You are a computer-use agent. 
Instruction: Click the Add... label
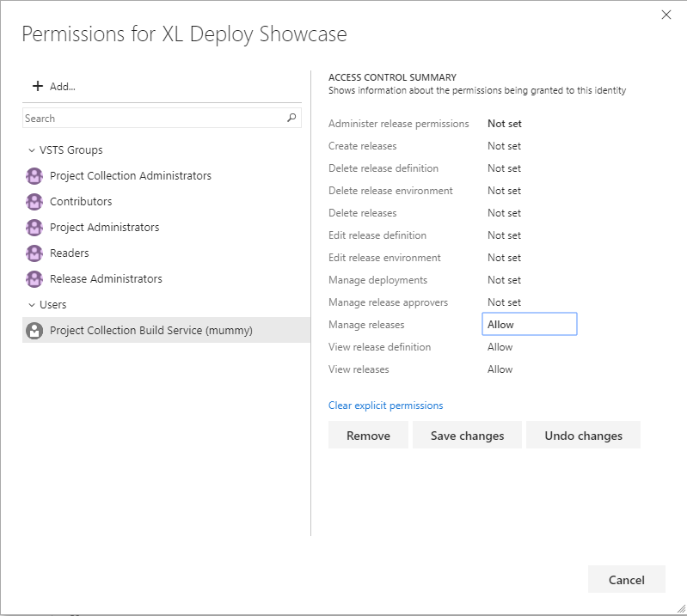(62, 87)
